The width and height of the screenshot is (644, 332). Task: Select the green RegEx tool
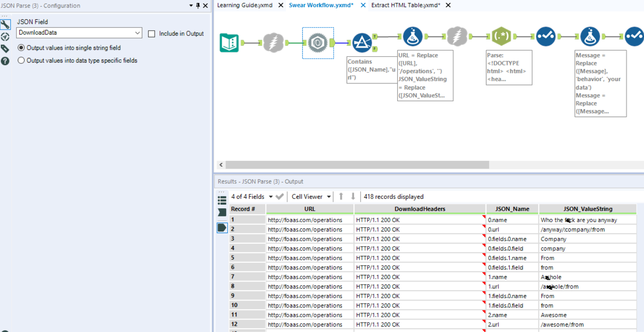tap(501, 37)
